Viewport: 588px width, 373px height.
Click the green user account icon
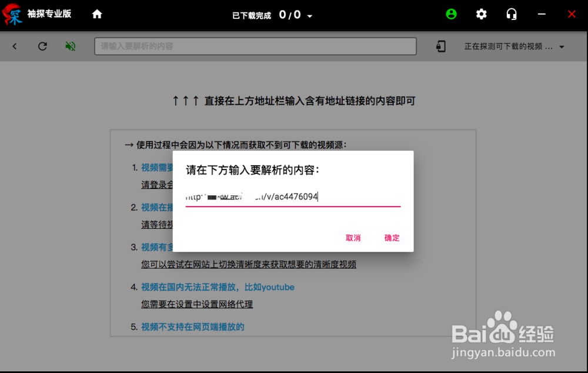[x=451, y=15]
